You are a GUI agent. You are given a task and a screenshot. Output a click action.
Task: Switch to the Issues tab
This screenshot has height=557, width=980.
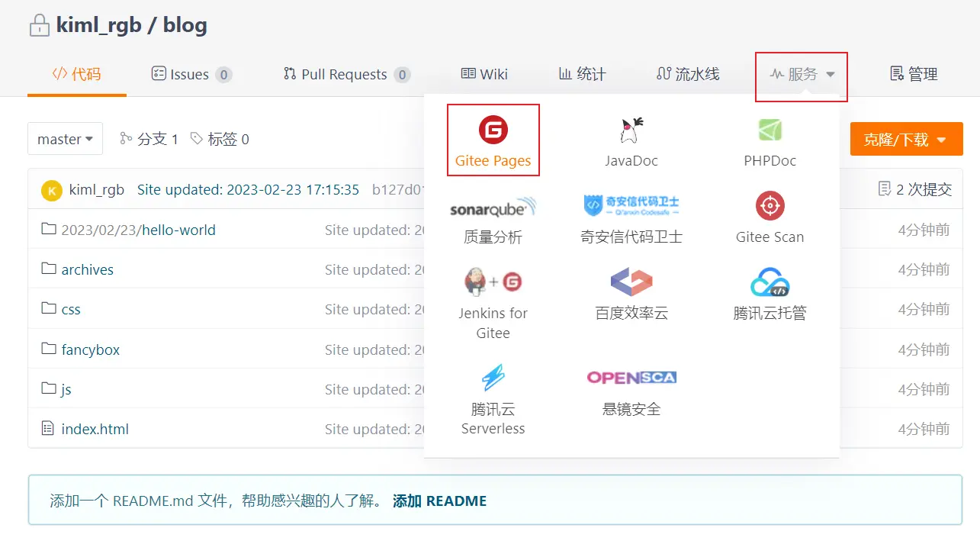pos(191,75)
